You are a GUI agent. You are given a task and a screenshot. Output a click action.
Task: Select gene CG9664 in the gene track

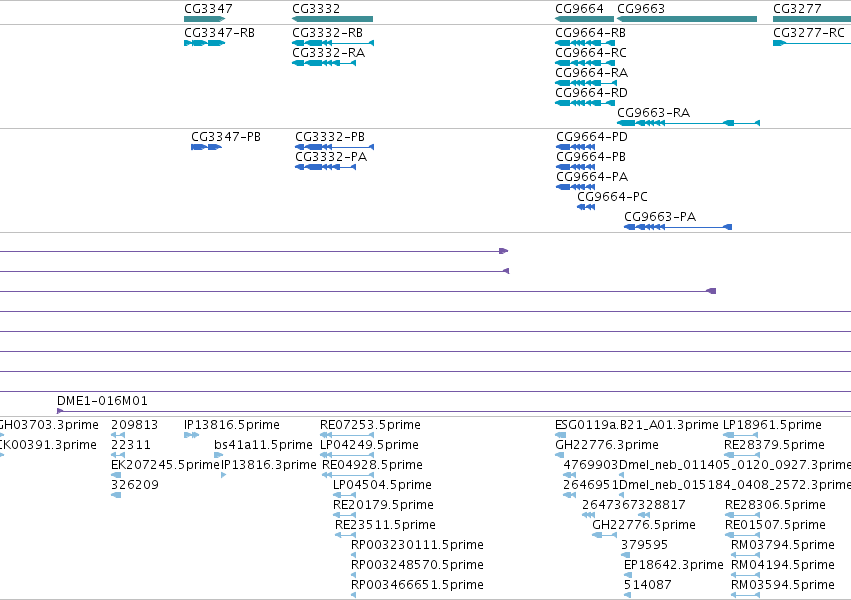pos(580,9)
